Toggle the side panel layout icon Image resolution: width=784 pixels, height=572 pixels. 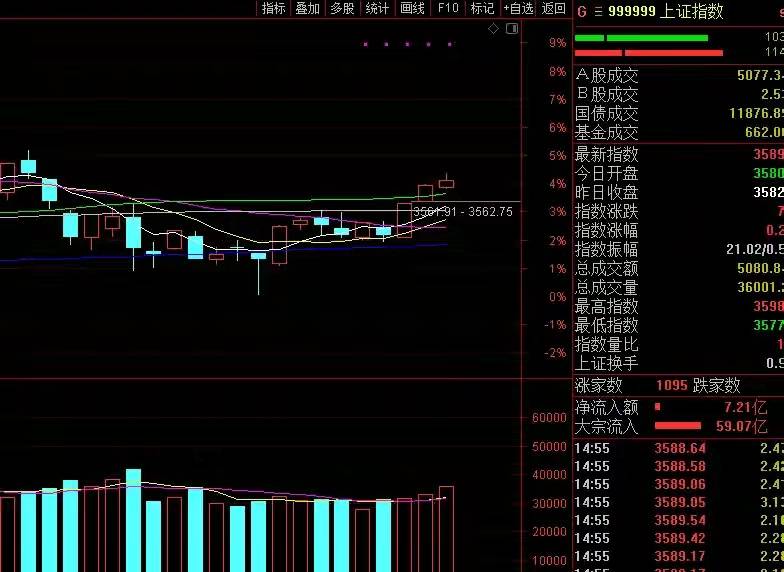tap(512, 28)
